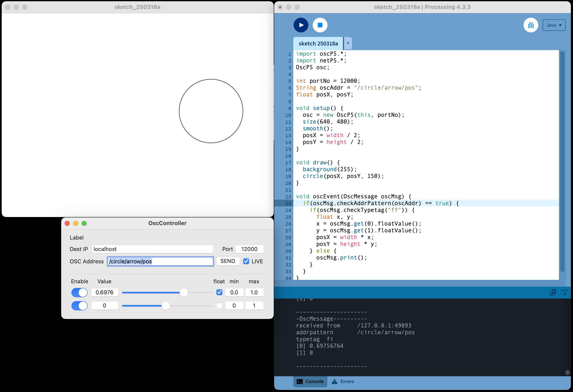573x392 pixels.
Task: Check the second row float checkbox
Action: pyautogui.click(x=219, y=306)
